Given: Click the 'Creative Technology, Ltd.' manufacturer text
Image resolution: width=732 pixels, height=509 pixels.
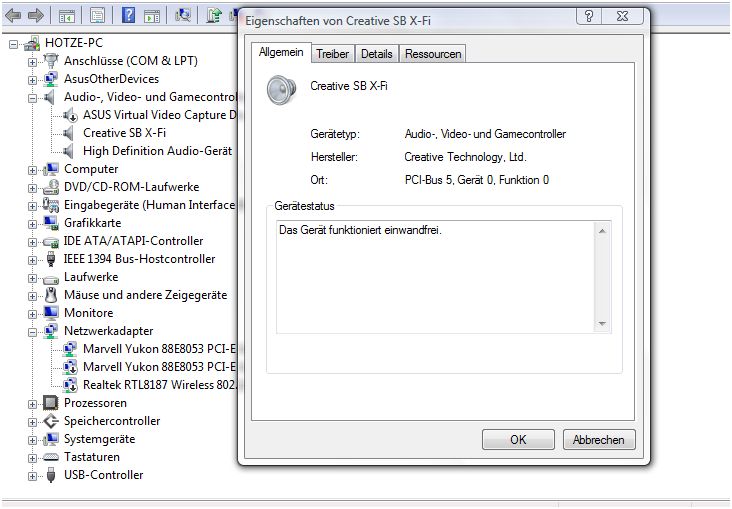Looking at the screenshot, I should tap(465, 157).
